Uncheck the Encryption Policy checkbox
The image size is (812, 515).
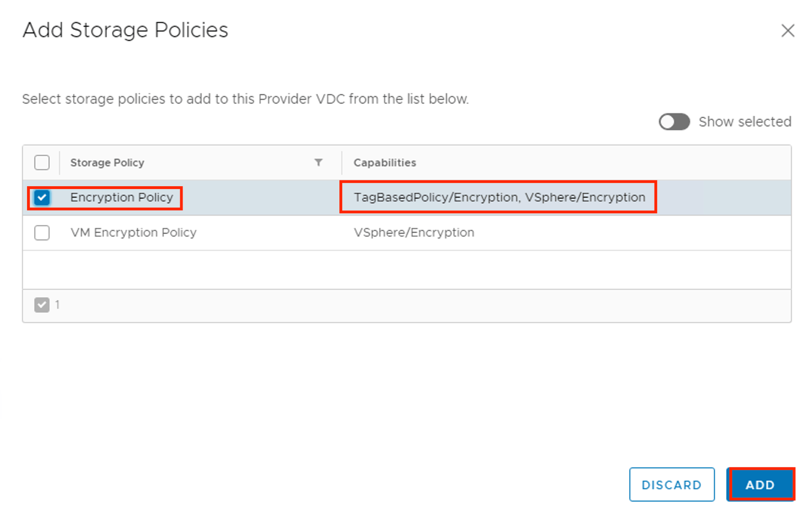point(42,198)
